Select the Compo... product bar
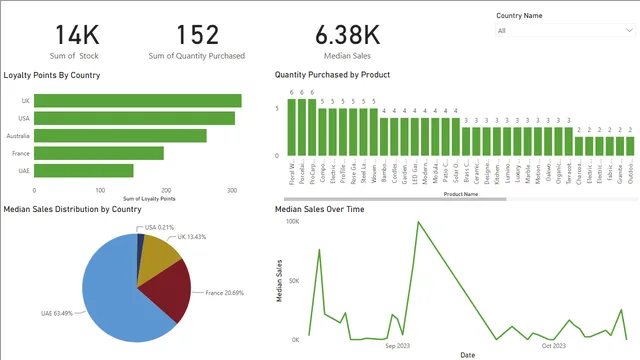The image size is (640, 360). pyautogui.click(x=322, y=132)
